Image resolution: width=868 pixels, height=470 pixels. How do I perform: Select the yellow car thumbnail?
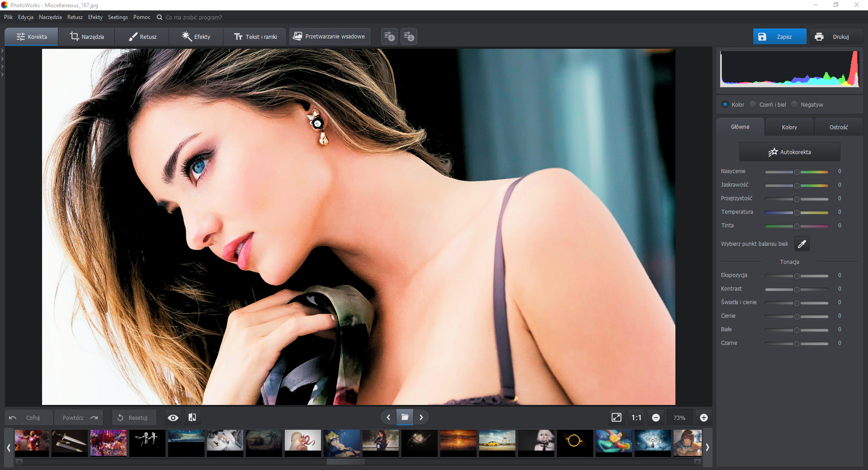coord(497,442)
